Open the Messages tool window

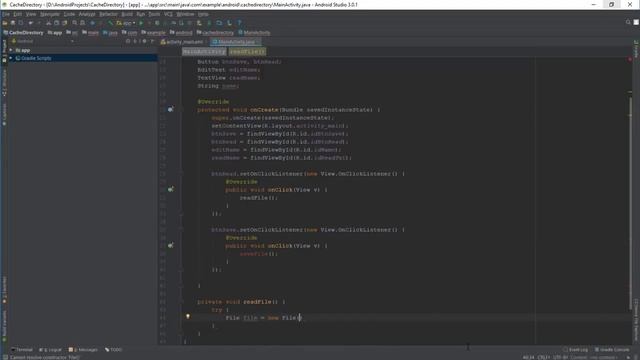[83, 350]
